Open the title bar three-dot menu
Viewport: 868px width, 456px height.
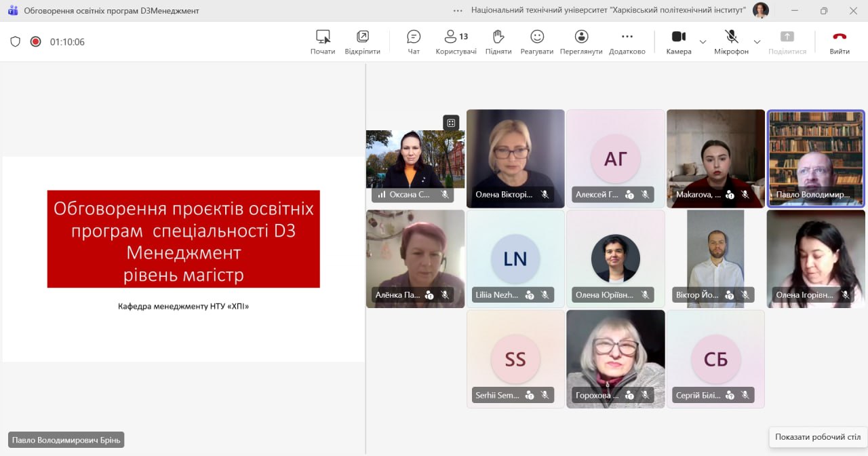click(458, 10)
